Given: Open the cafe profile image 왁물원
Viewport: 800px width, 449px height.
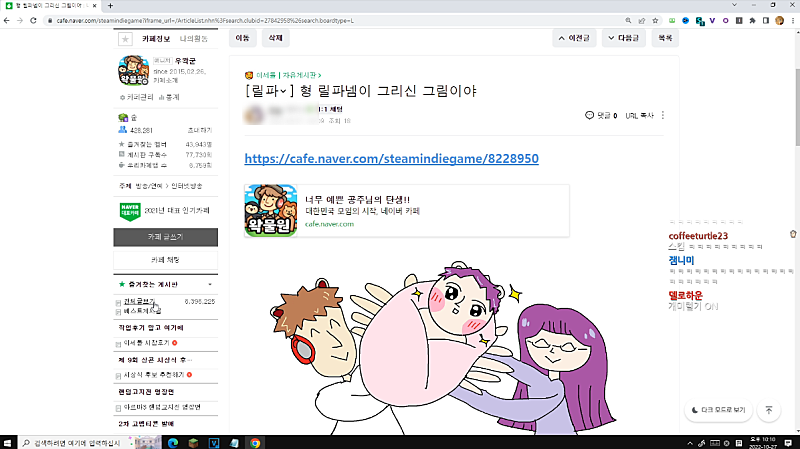Looking at the screenshot, I should pyautogui.click(x=133, y=70).
